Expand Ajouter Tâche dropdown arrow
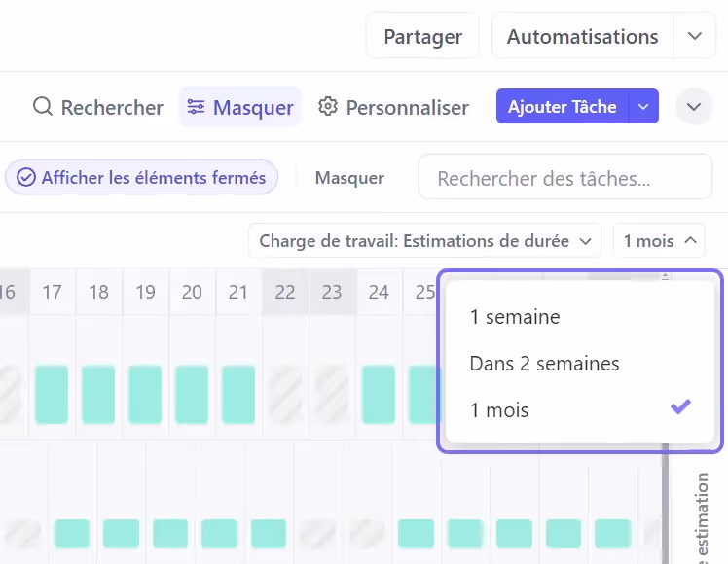This screenshot has height=564, width=728. [x=643, y=107]
